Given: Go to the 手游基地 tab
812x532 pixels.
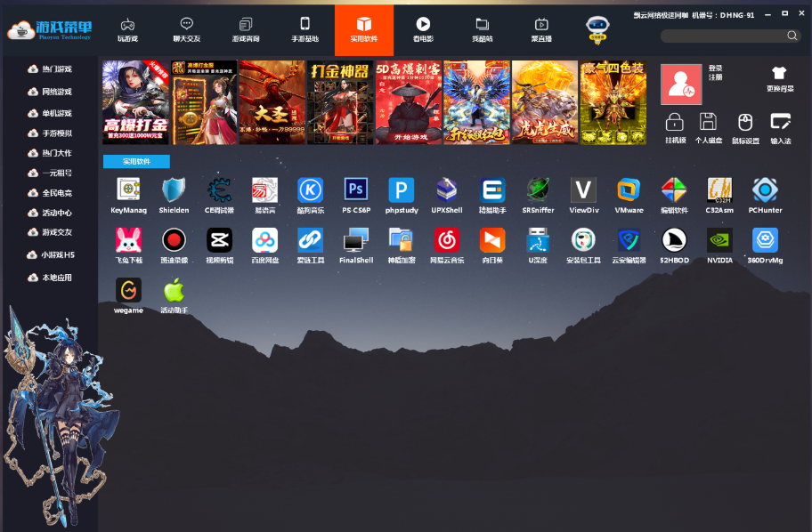Looking at the screenshot, I should [x=305, y=30].
